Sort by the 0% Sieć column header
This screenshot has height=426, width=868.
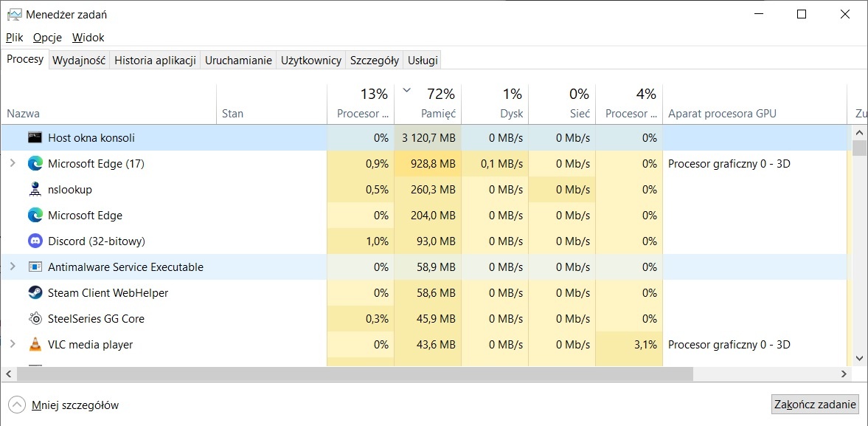[562, 104]
